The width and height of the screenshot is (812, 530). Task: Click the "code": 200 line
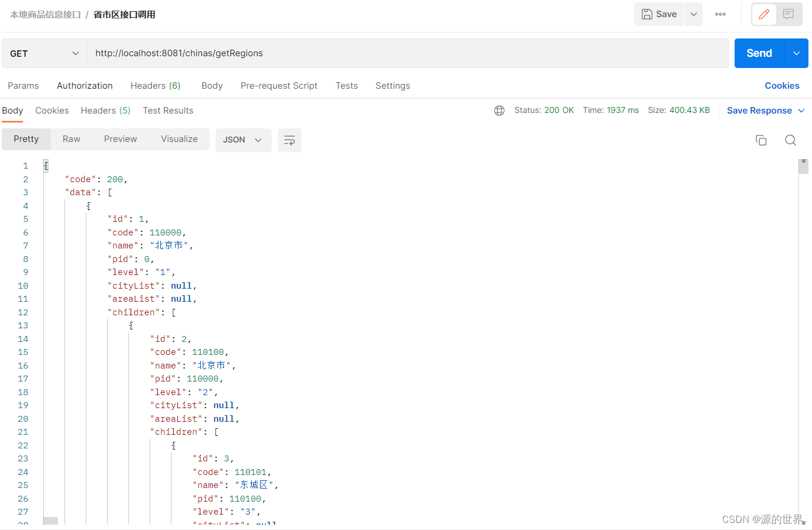(96, 179)
